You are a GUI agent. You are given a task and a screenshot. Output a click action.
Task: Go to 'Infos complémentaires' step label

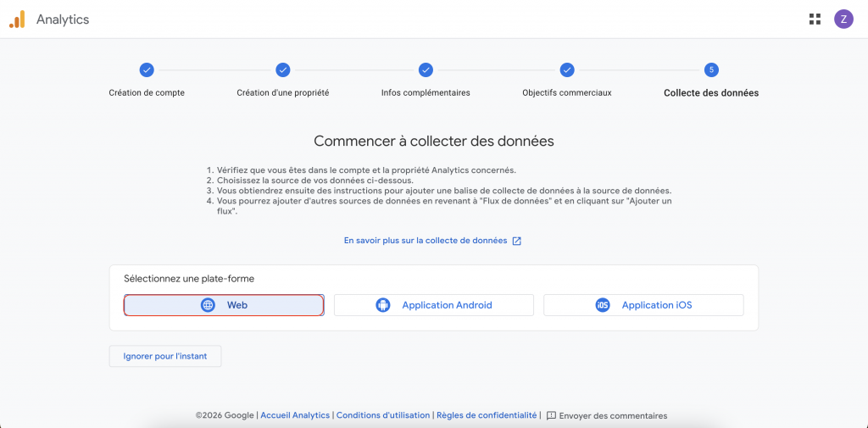(426, 93)
